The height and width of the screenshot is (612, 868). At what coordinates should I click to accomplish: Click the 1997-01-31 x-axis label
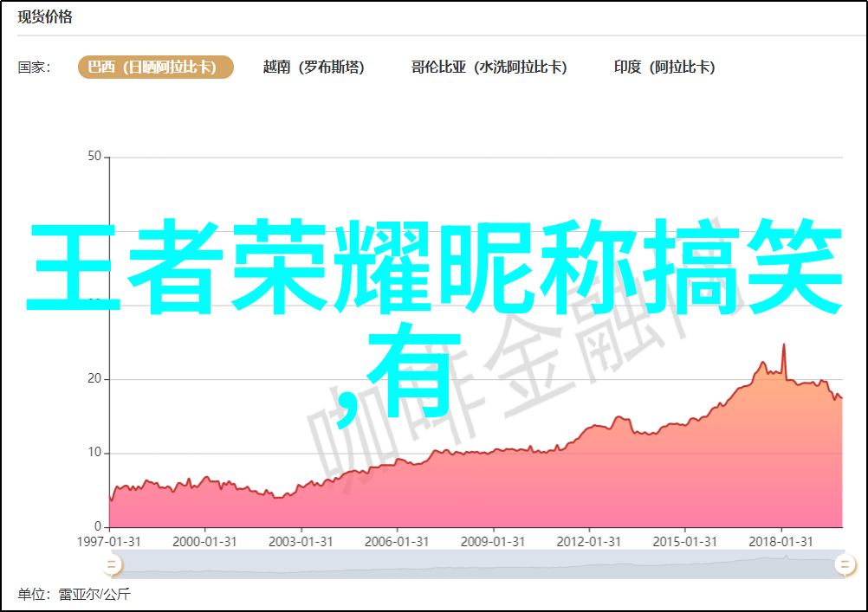tap(109, 542)
